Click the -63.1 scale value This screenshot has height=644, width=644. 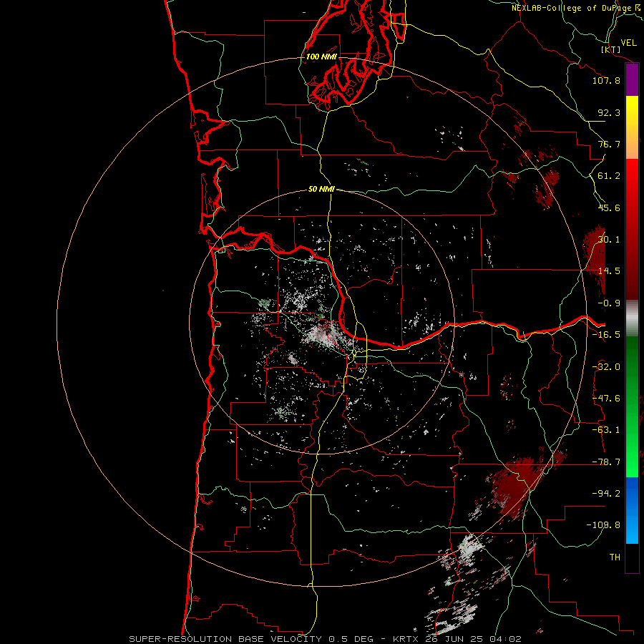coord(606,430)
